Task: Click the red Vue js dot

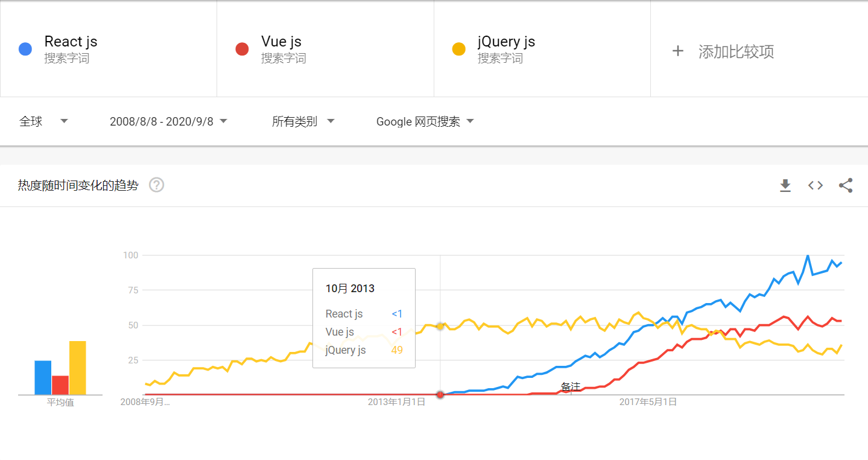Action: point(242,49)
